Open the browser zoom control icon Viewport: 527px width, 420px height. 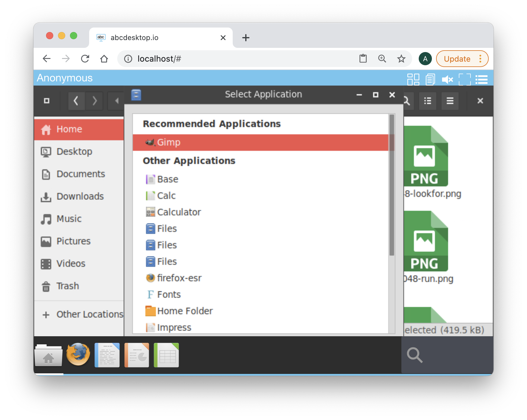(x=382, y=59)
